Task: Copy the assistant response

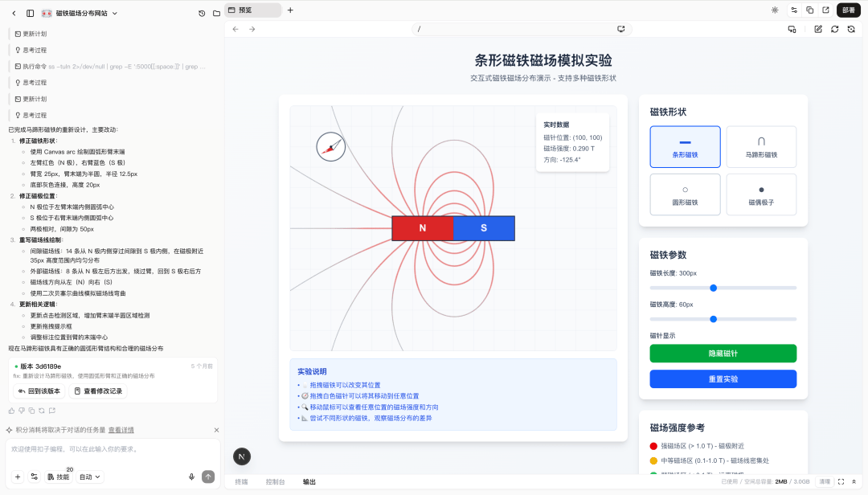Action: click(x=31, y=411)
